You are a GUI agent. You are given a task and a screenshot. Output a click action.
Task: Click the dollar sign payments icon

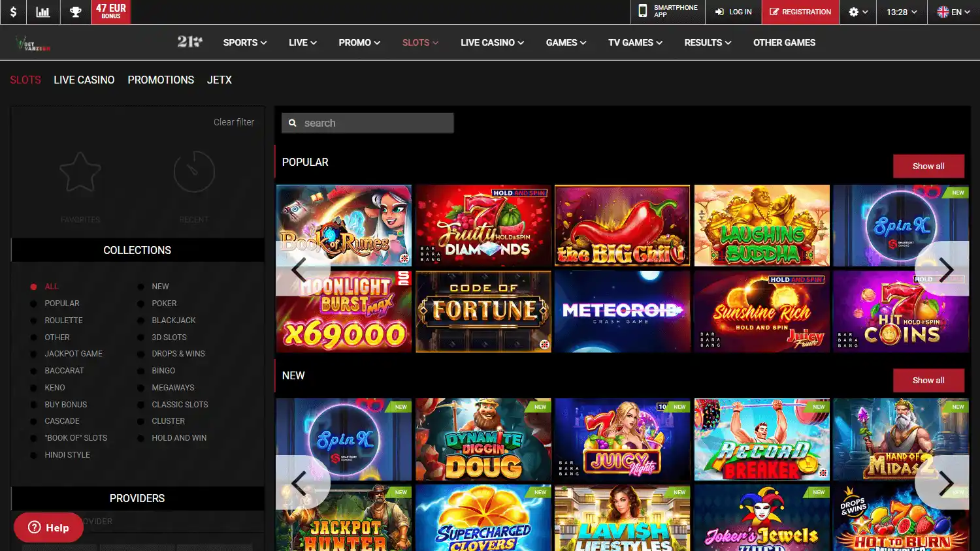tap(13, 12)
